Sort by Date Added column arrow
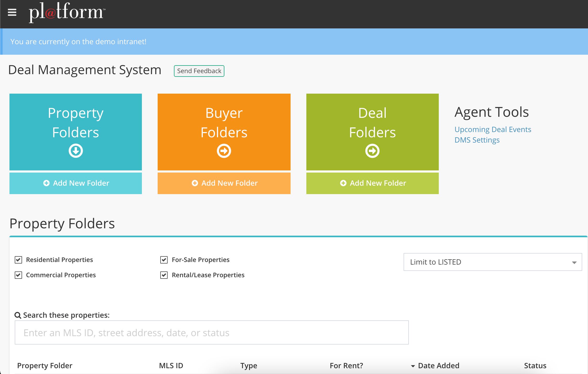This screenshot has width=588, height=374. (413, 366)
